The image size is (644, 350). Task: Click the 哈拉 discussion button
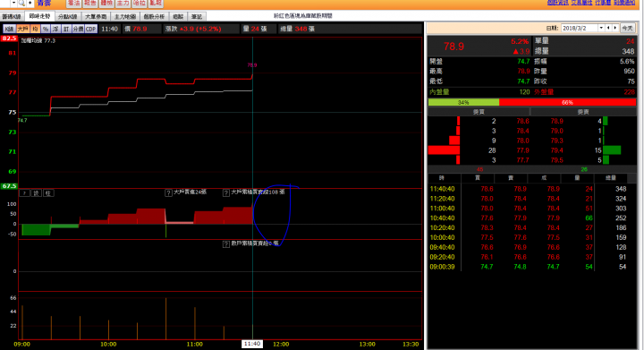pos(140,4)
